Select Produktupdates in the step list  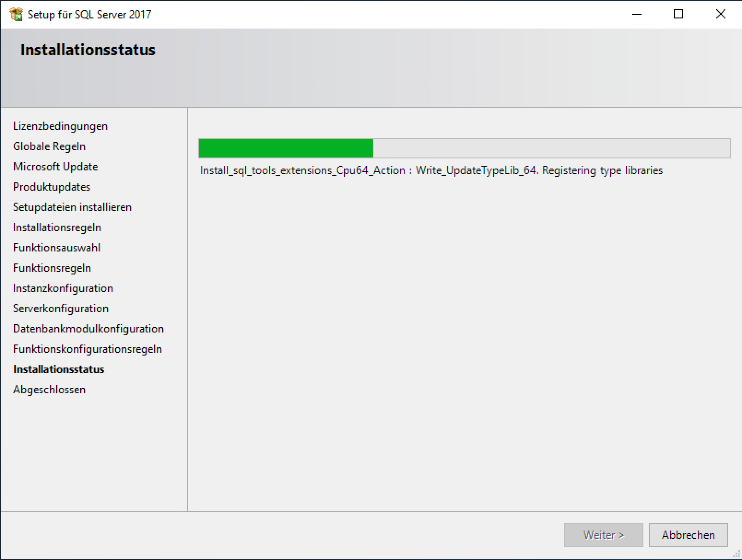(x=52, y=187)
